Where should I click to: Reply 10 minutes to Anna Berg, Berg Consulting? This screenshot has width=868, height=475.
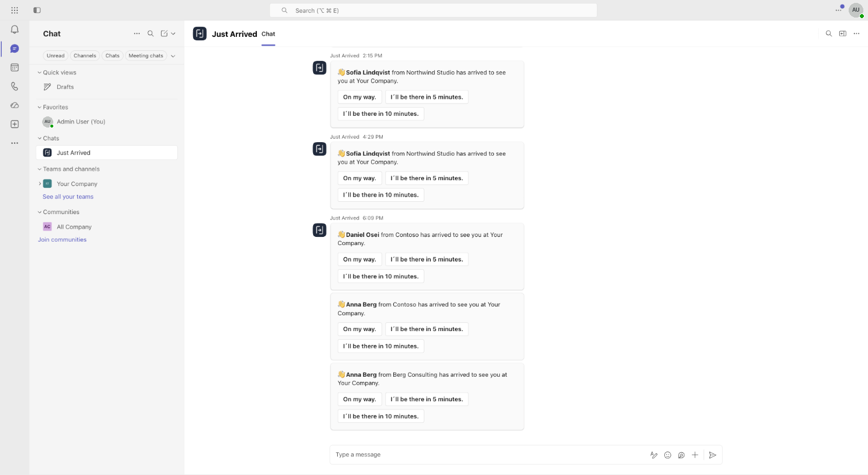pos(381,417)
